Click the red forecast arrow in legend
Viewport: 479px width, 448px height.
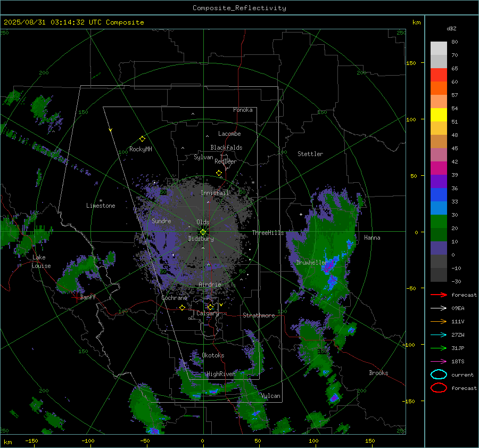(439, 295)
